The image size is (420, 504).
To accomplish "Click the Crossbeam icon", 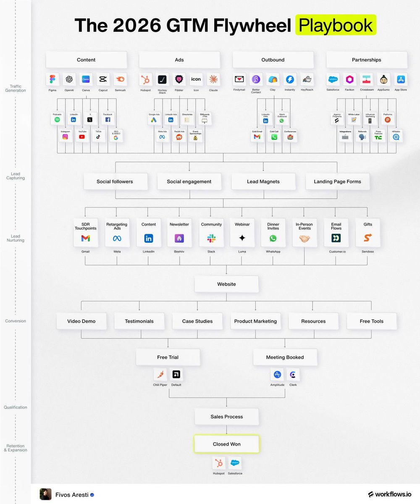I will tap(367, 79).
